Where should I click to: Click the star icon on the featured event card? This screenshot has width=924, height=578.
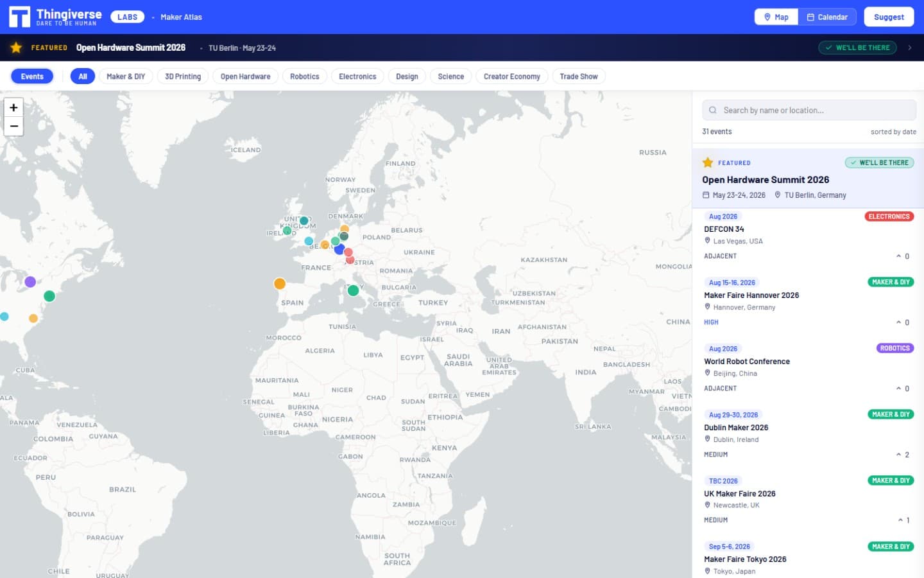point(708,162)
